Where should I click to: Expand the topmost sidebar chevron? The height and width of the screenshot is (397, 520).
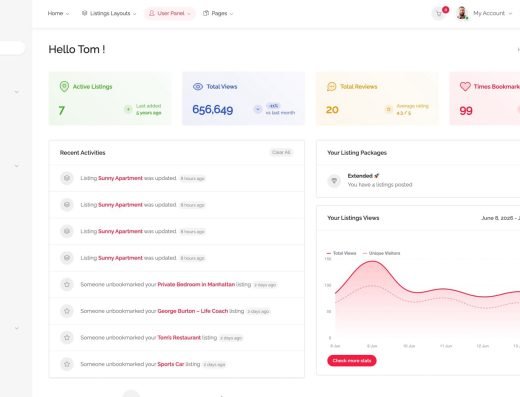tap(16, 92)
